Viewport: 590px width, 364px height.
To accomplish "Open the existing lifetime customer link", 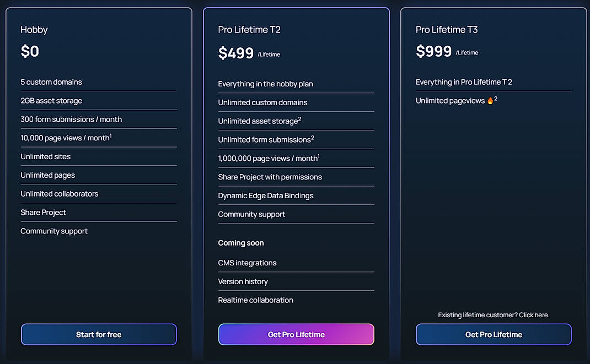I will click(493, 314).
